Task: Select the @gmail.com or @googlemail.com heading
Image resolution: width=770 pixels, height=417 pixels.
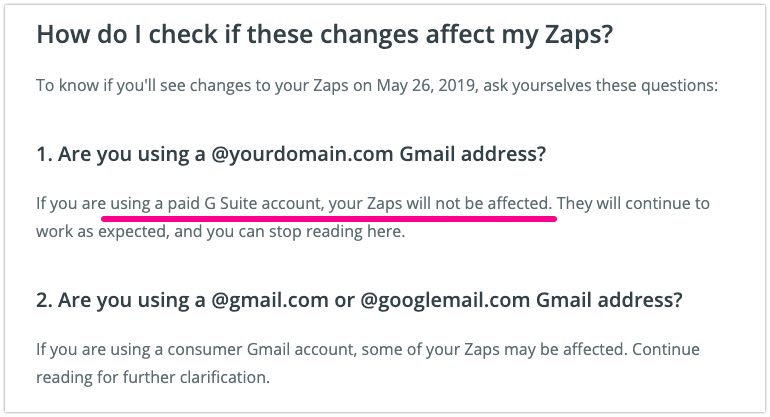Action: click(x=359, y=300)
